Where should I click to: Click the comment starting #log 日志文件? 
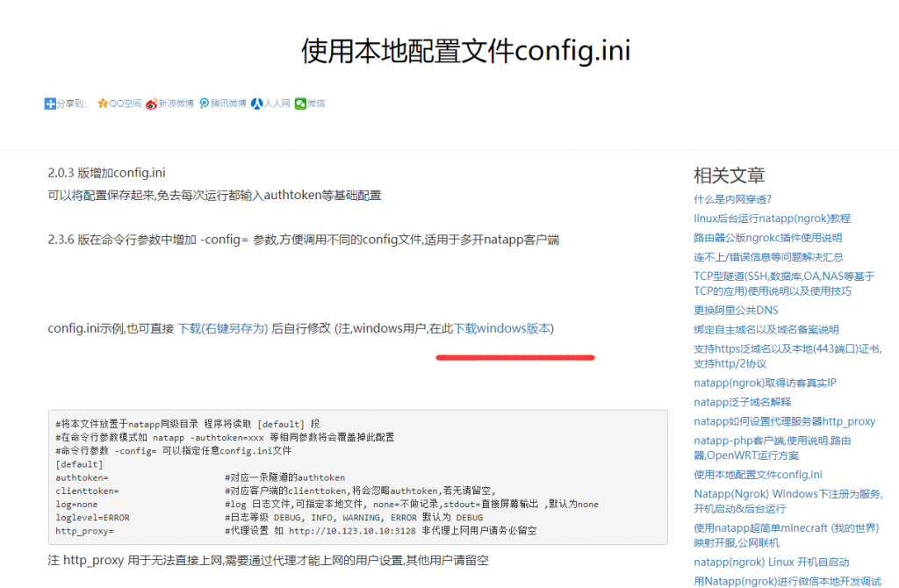pyautogui.click(x=412, y=505)
